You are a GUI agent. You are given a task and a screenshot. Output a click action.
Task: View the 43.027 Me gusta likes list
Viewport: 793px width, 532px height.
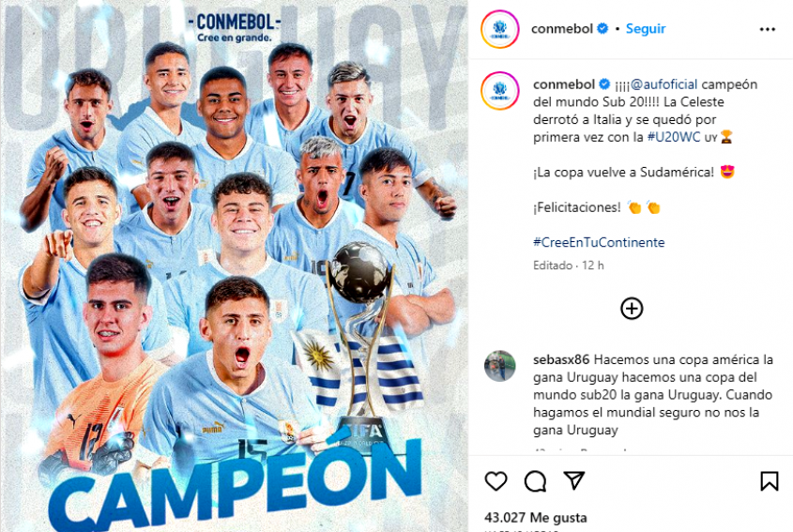tap(536, 517)
